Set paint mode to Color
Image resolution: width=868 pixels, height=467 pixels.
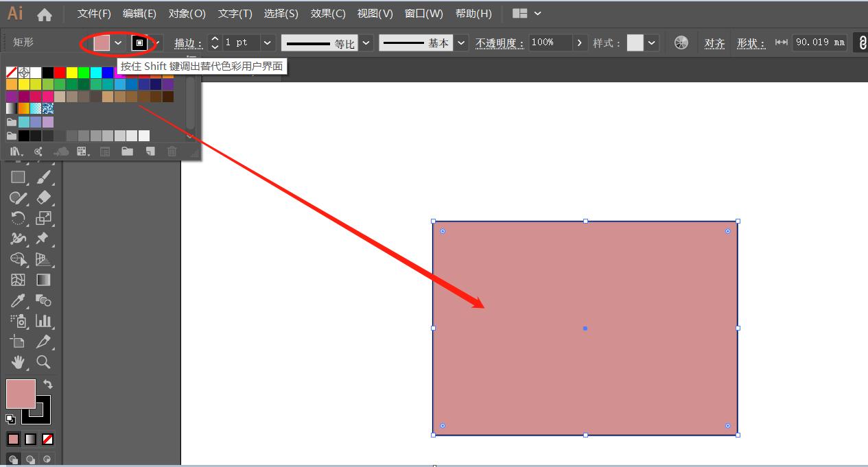point(14,439)
